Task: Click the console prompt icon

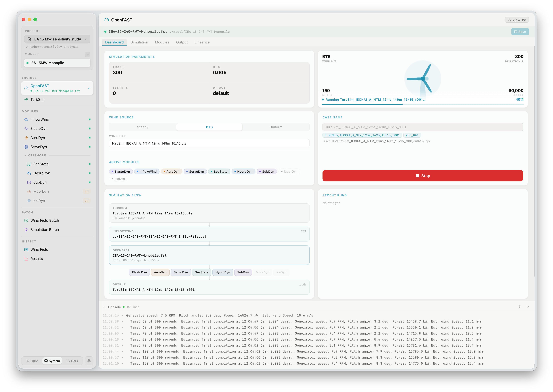Action: point(104,307)
